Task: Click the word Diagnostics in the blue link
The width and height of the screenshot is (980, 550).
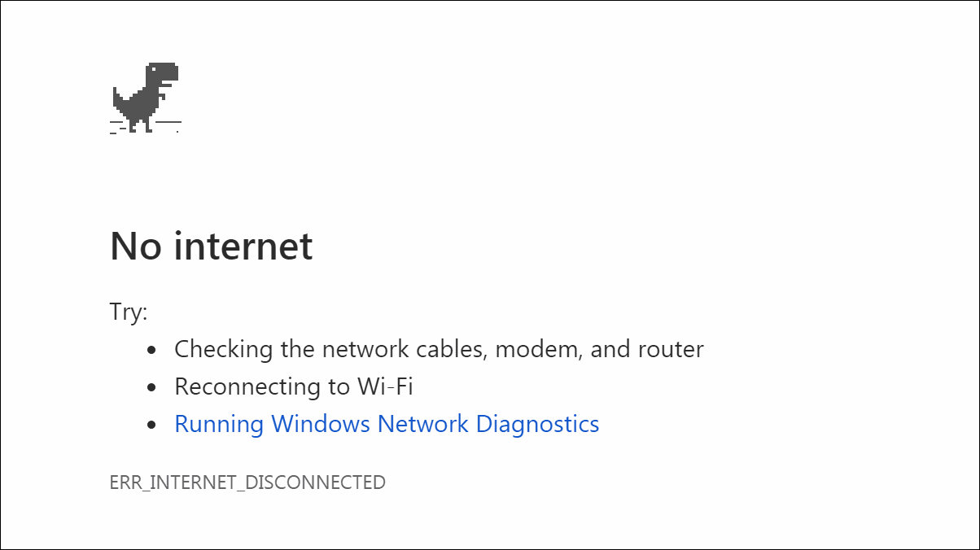Action: (537, 424)
